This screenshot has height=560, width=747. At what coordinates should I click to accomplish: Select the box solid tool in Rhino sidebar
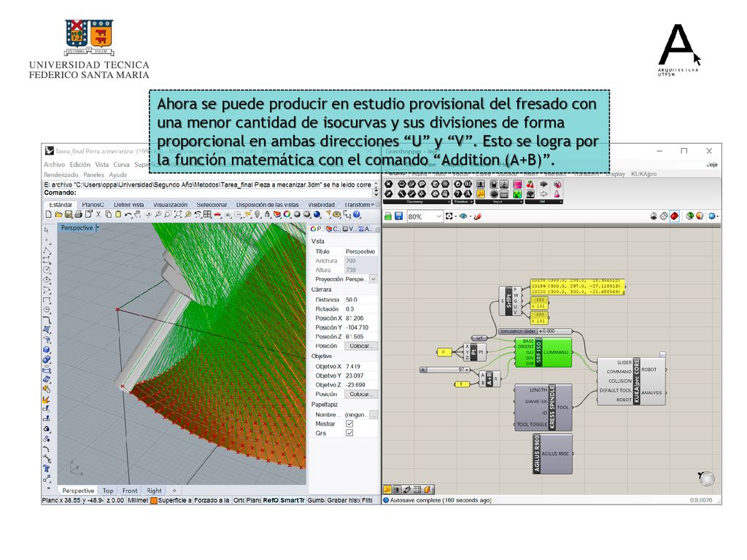click(x=47, y=349)
